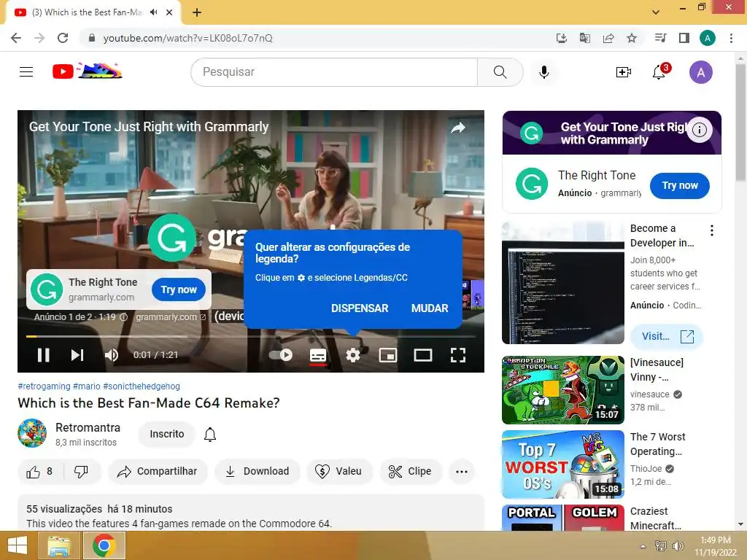Pause the video playback

43,355
